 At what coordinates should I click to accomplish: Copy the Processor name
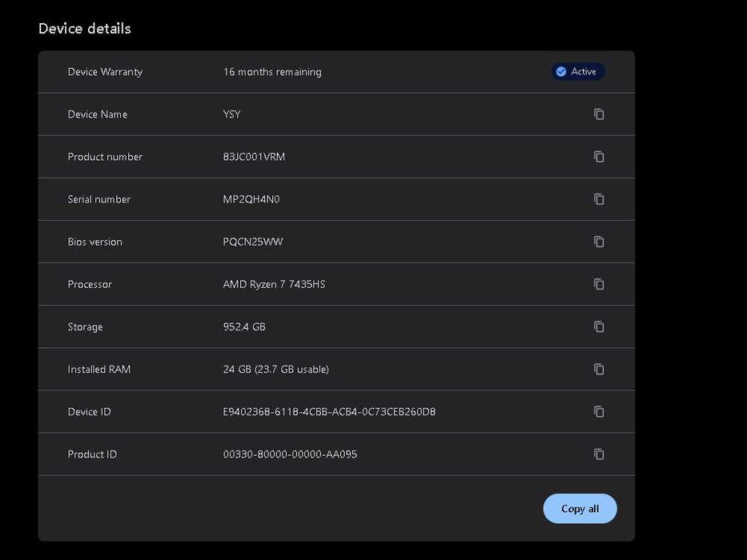(599, 284)
